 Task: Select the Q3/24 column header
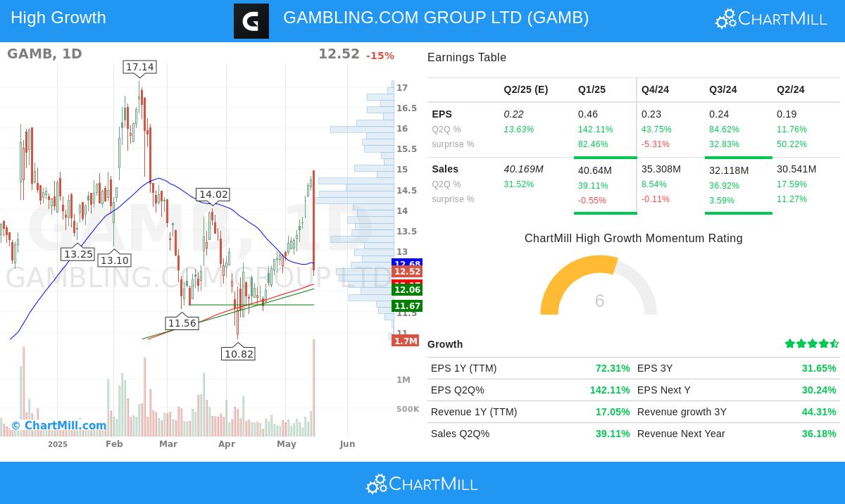[x=723, y=89]
